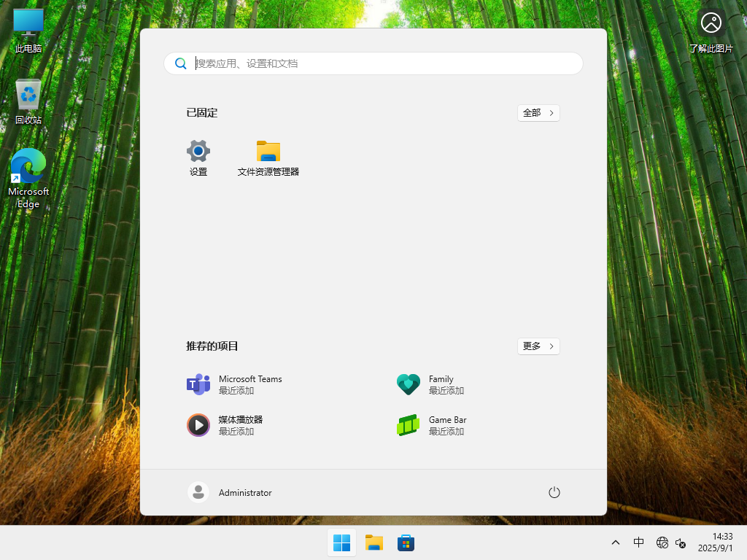Open Microsoft Edge from the desktop
The height and width of the screenshot is (560, 747).
(x=28, y=166)
